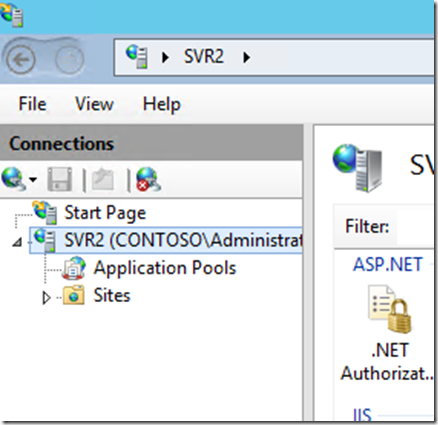Click the SVR2 server node icon
The height and width of the screenshot is (425, 438).
tap(45, 240)
